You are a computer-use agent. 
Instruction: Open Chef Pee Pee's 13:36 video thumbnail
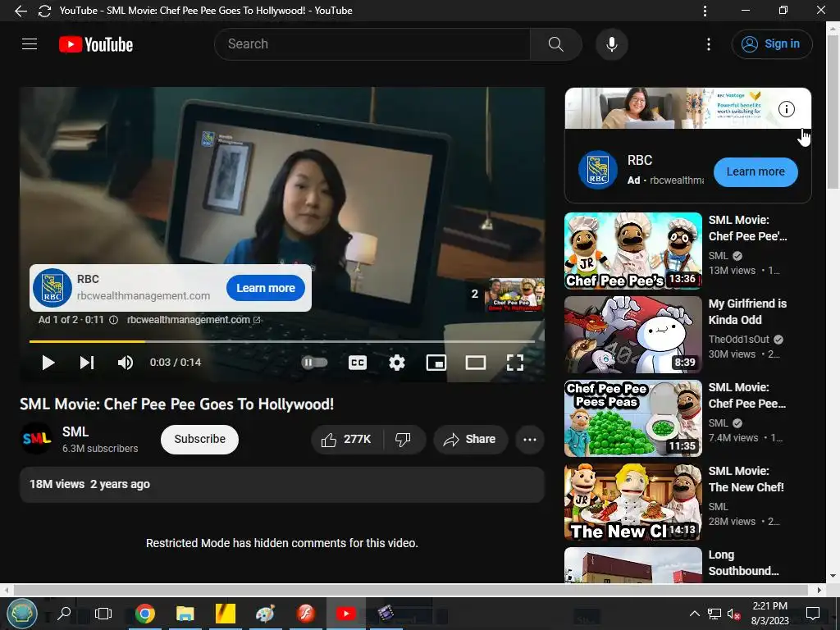[x=632, y=251]
